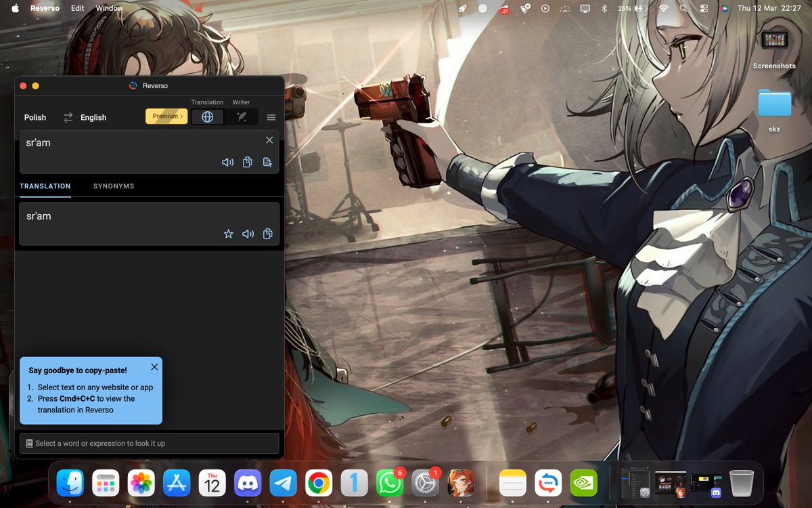Swap Polish and English languages
This screenshot has width=812, height=508.
tap(68, 117)
